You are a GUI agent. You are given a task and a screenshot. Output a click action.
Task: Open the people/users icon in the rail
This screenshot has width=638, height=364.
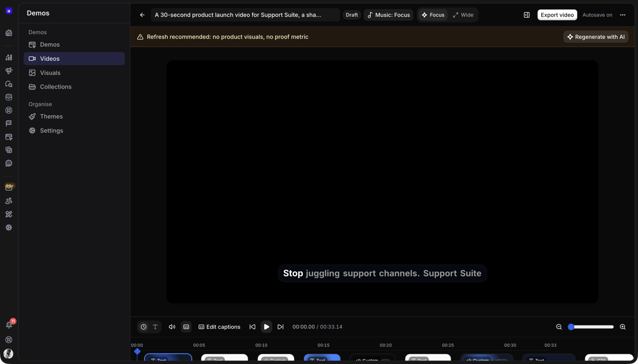point(9,201)
